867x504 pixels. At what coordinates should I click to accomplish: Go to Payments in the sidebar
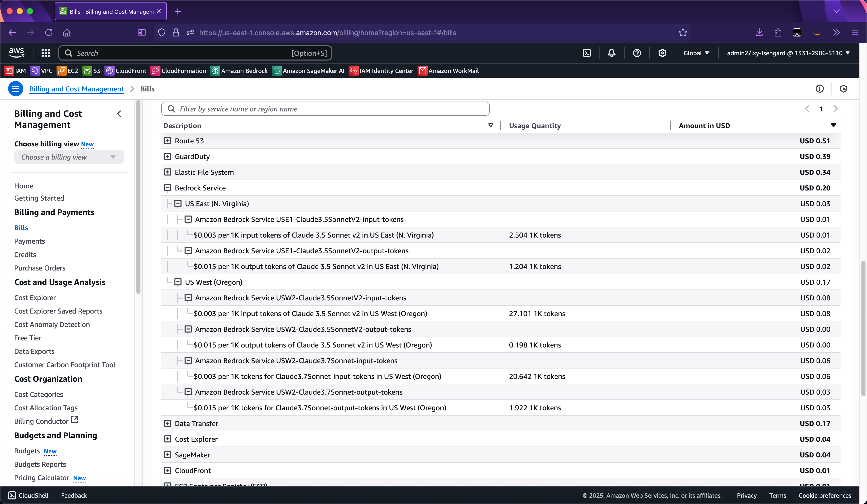point(30,241)
